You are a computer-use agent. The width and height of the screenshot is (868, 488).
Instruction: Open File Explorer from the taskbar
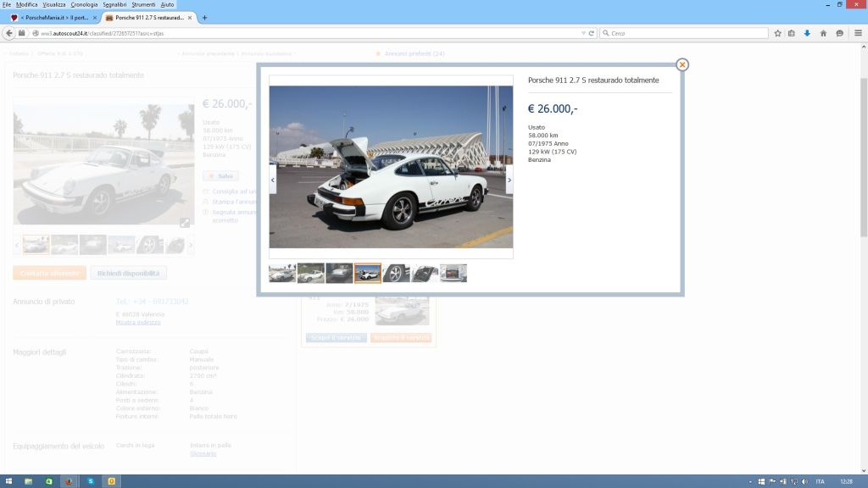point(28,481)
